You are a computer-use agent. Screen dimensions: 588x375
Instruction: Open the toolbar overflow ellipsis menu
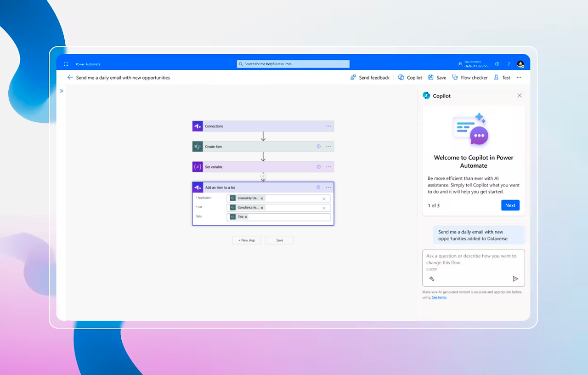click(519, 78)
